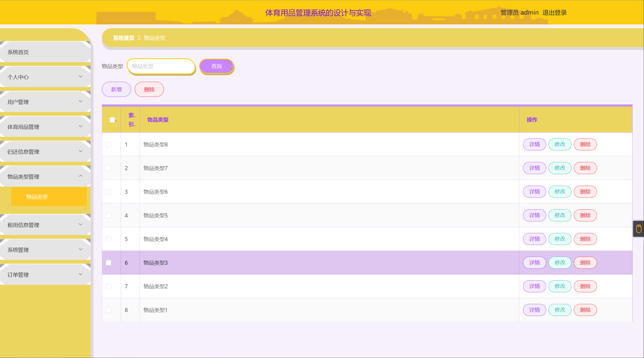Focus the 物品类型 search input field
Viewport: 644px width, 358px height.
coord(161,66)
